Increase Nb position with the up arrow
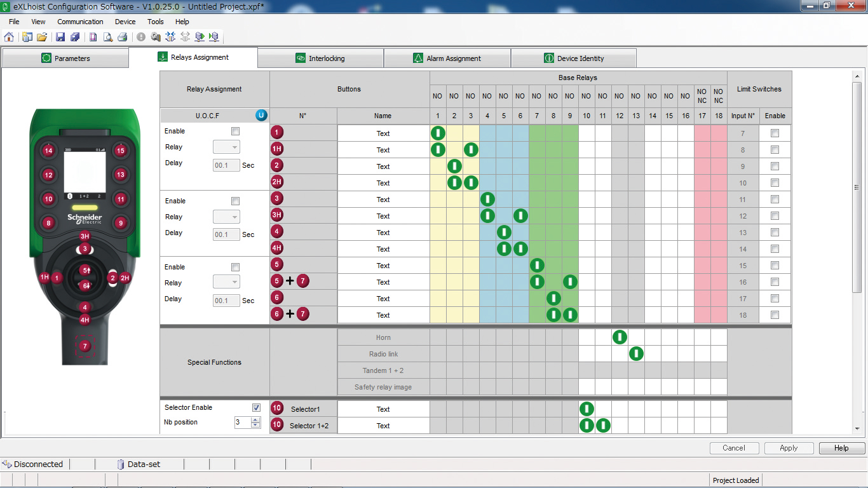The width and height of the screenshot is (868, 488). (255, 419)
